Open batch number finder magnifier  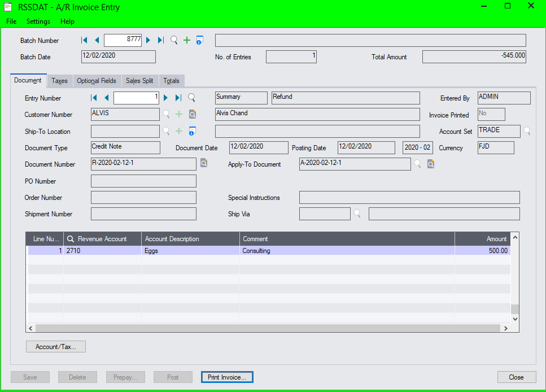click(x=174, y=40)
